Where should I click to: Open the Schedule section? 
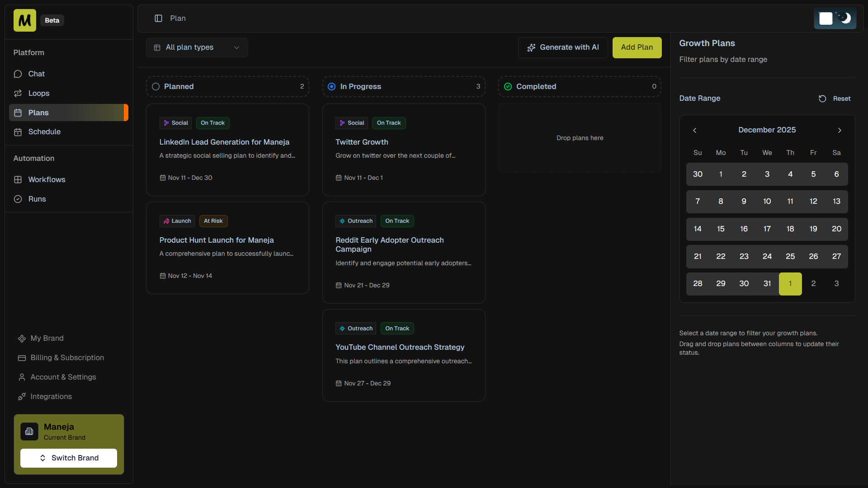click(44, 131)
